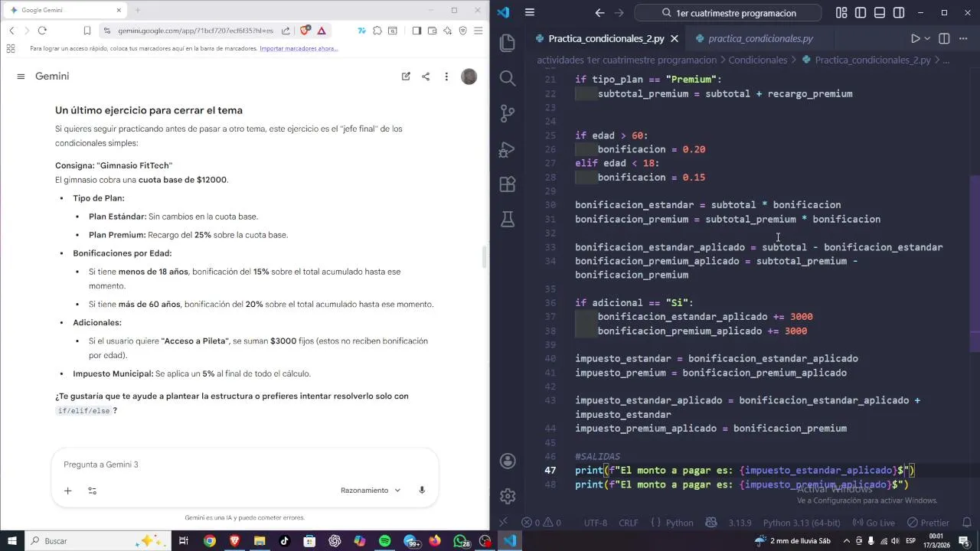Image resolution: width=980 pixels, height=551 pixels.
Task: Toggle the VS Code bottom Panel
Action: [880, 13]
